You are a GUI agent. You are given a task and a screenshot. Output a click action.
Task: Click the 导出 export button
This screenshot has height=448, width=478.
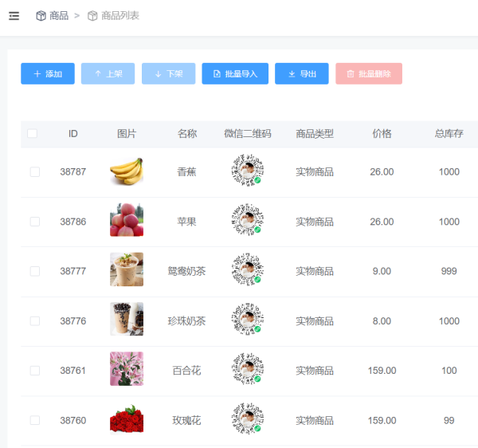(x=301, y=74)
